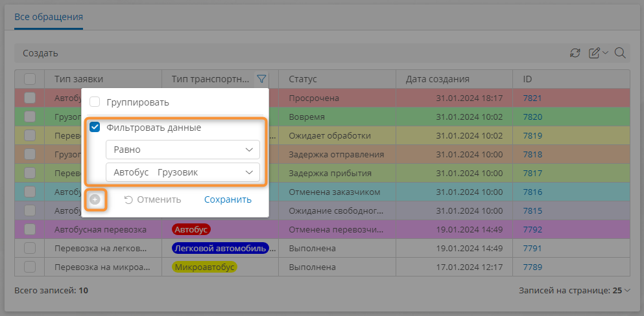The height and width of the screenshot is (316, 644).
Task: Toggle the select-all checkbox in table header
Action: point(30,79)
